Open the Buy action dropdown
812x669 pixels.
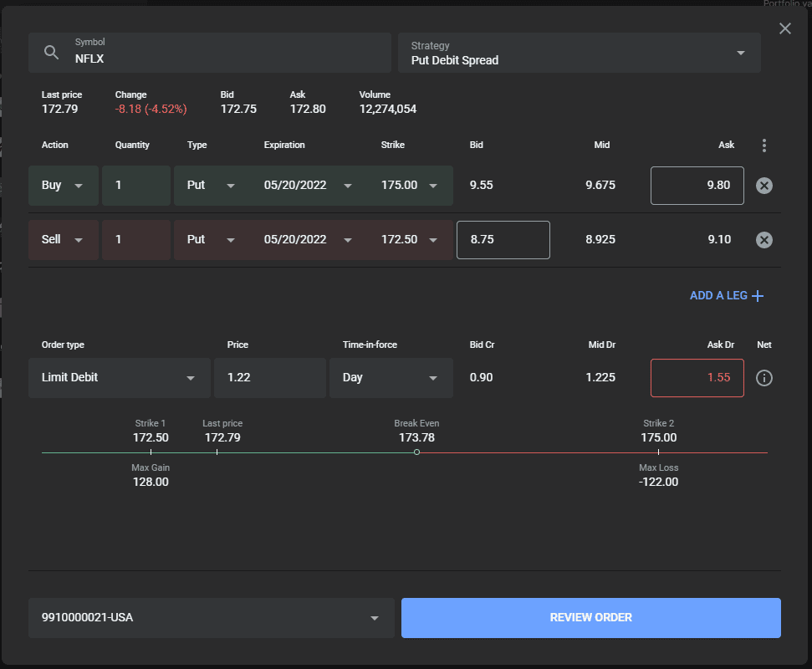64,186
